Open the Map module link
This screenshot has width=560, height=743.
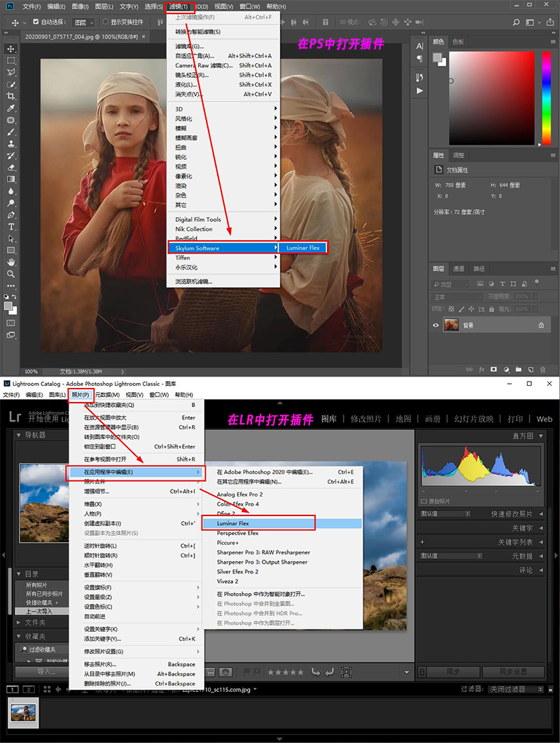pos(403,419)
